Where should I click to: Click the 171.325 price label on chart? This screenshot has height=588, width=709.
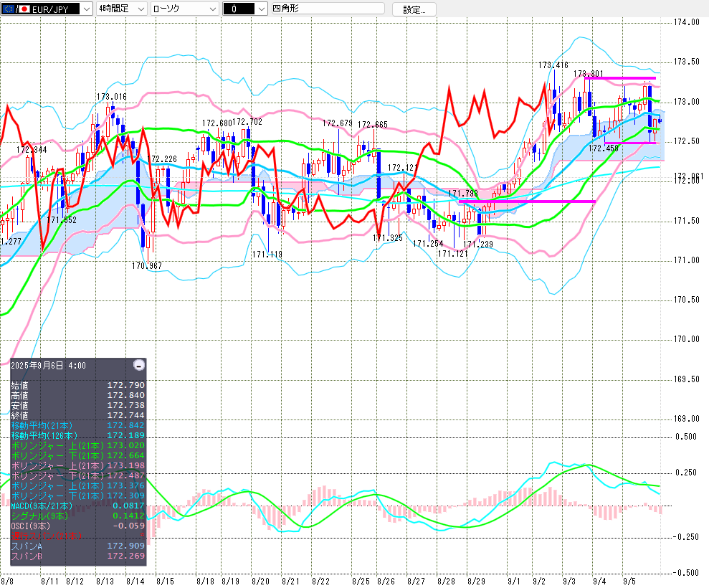pos(388,238)
